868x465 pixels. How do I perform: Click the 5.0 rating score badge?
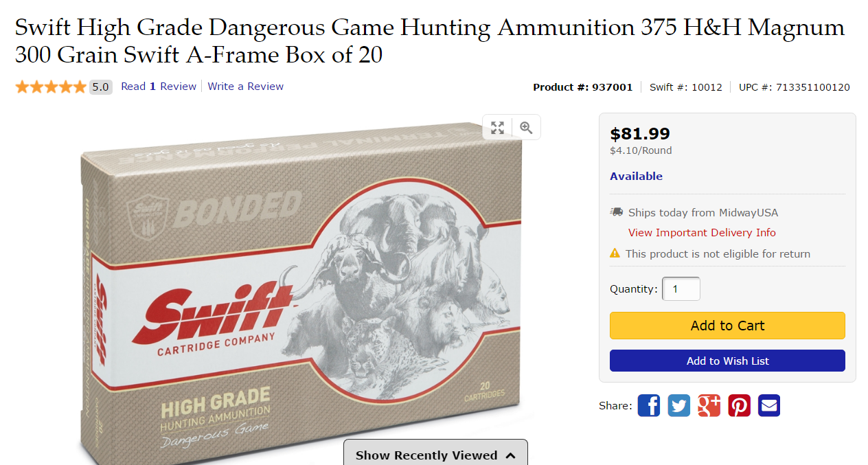pyautogui.click(x=101, y=87)
